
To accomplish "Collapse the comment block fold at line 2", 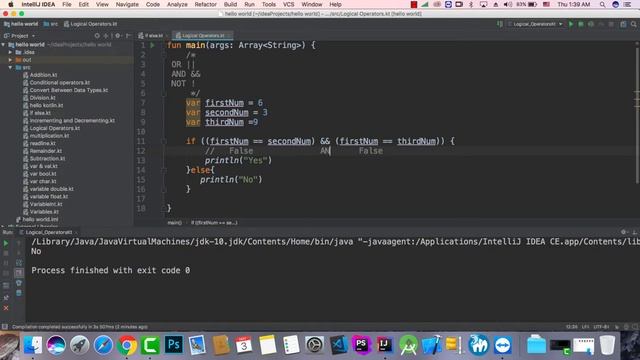I will coord(164,55).
